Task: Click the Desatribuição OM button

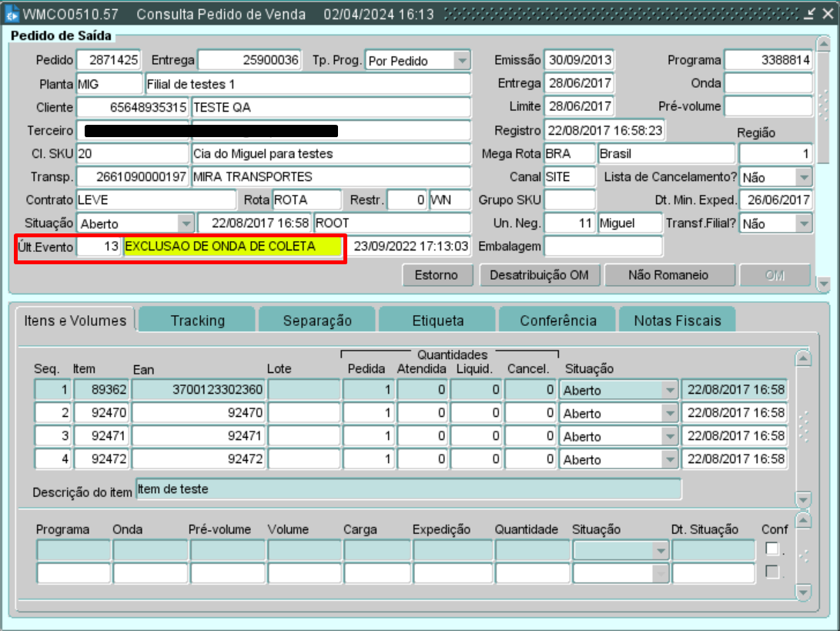Action: tap(539, 275)
